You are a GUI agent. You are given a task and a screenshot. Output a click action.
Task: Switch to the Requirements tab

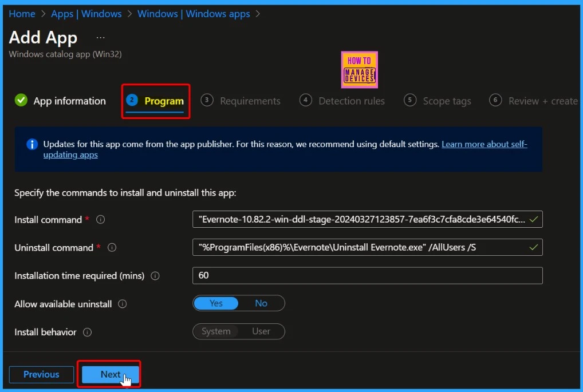pos(241,101)
